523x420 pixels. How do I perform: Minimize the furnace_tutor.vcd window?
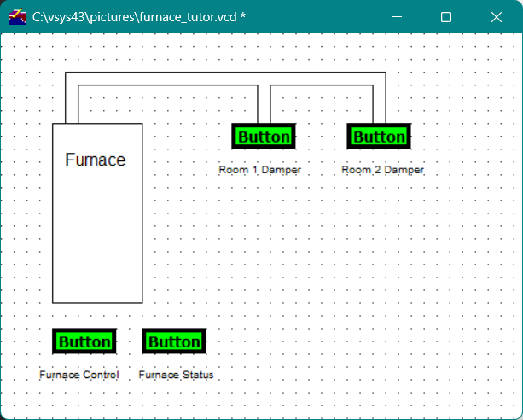395,17
